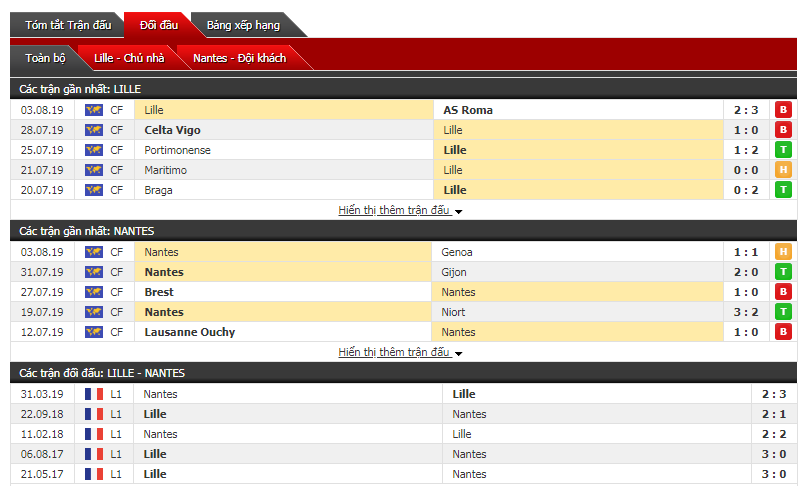
Task: Click the French flag icon for 06.08.17 match
Action: pos(94,454)
